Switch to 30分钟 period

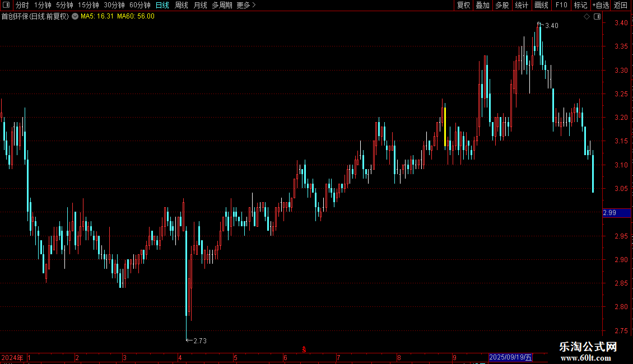coord(114,5)
